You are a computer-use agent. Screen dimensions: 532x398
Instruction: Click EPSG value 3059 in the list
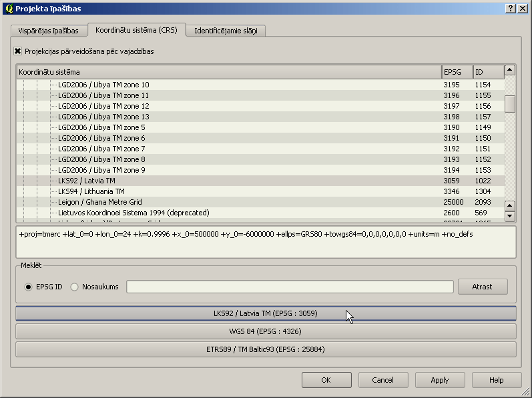(x=451, y=181)
